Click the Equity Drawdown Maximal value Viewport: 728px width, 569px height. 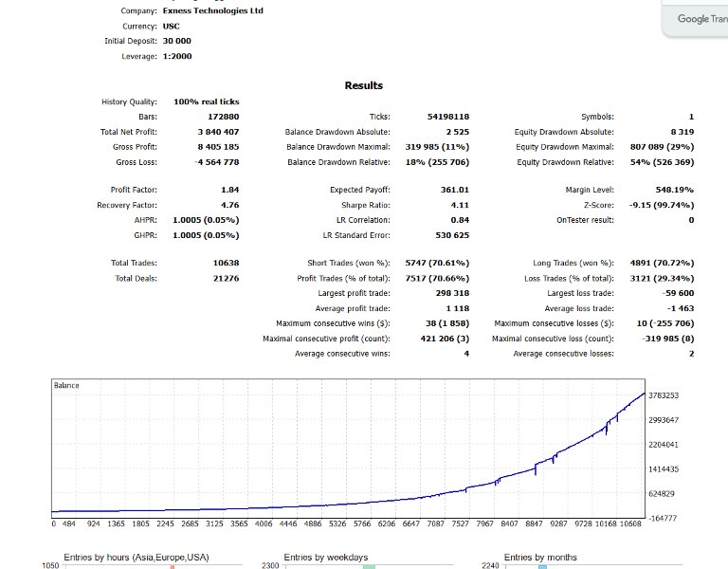[x=662, y=147]
